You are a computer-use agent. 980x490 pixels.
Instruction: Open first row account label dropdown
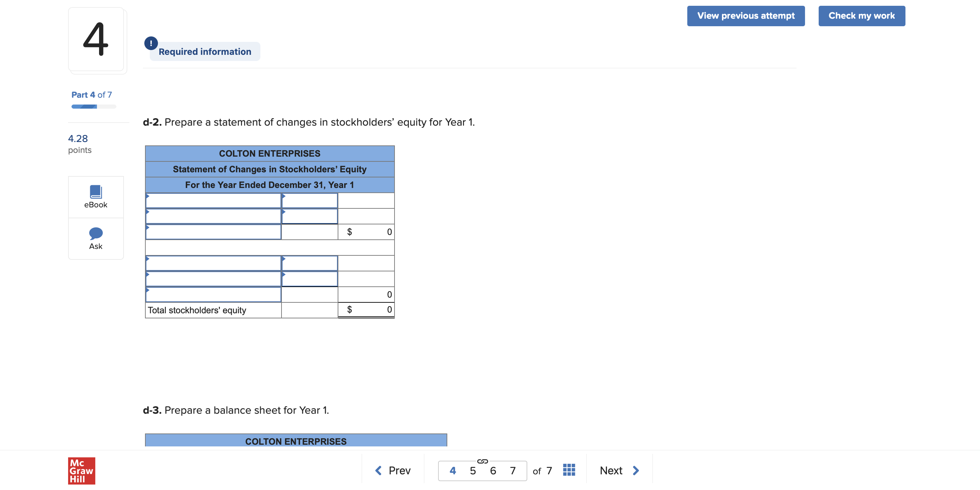click(213, 201)
